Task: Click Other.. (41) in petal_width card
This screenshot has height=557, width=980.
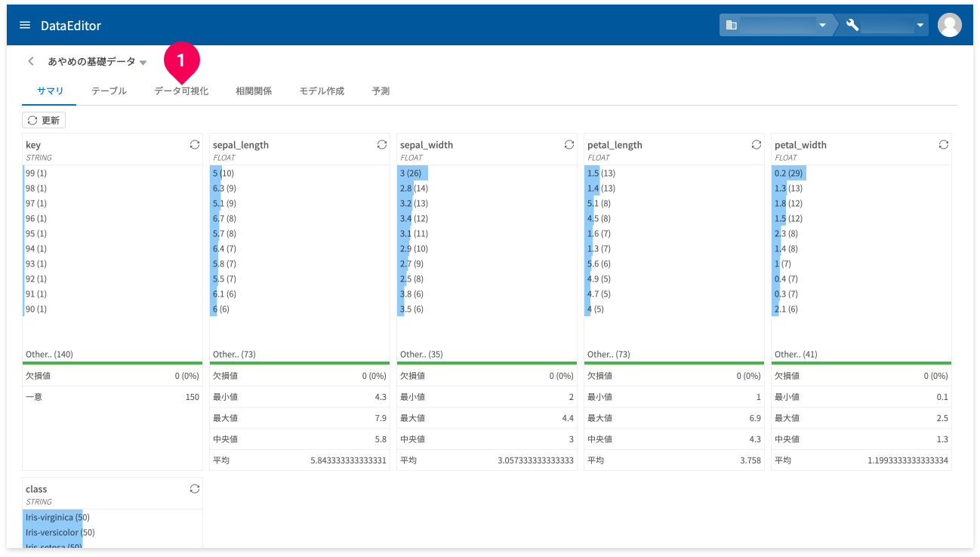Action: pos(796,354)
